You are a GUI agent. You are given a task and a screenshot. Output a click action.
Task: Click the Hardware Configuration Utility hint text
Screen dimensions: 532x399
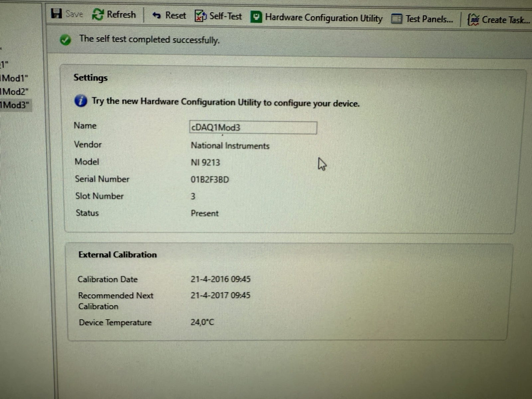click(225, 102)
